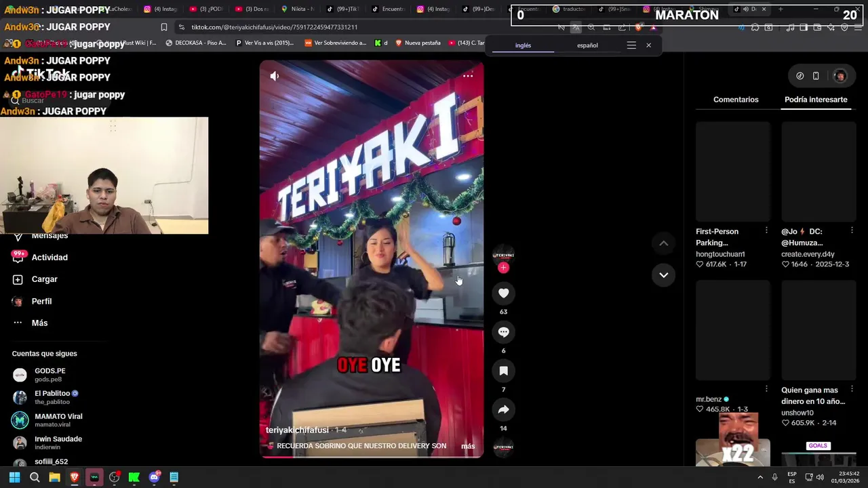
Task: Open the Nueva pestaña bookmark
Action: coord(418,43)
